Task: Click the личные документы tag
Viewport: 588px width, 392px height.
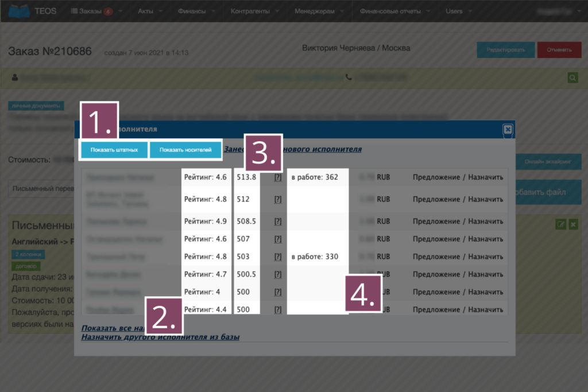Action: (x=36, y=106)
